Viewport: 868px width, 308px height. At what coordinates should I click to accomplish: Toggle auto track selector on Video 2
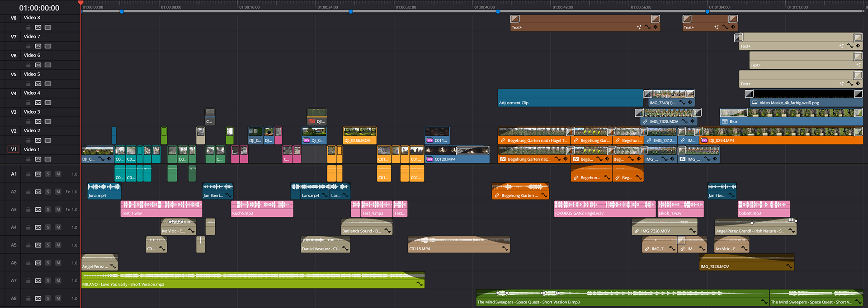tap(38, 140)
